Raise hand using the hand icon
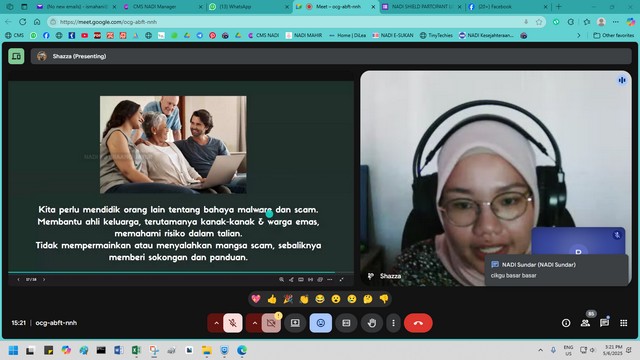 point(371,323)
